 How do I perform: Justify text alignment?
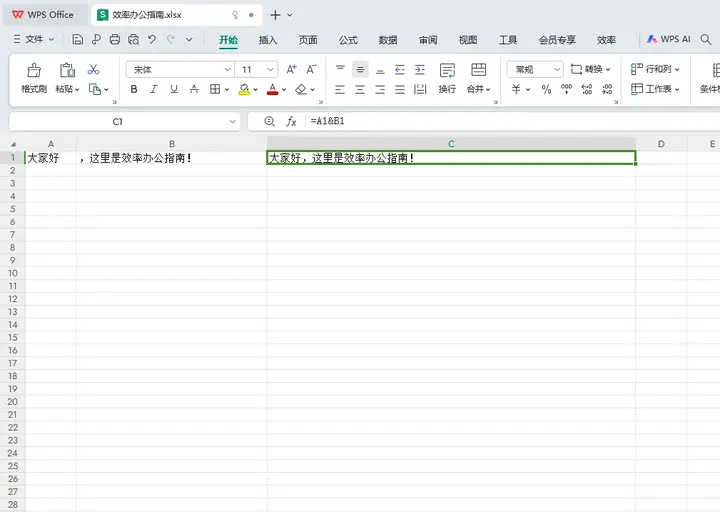[400, 89]
